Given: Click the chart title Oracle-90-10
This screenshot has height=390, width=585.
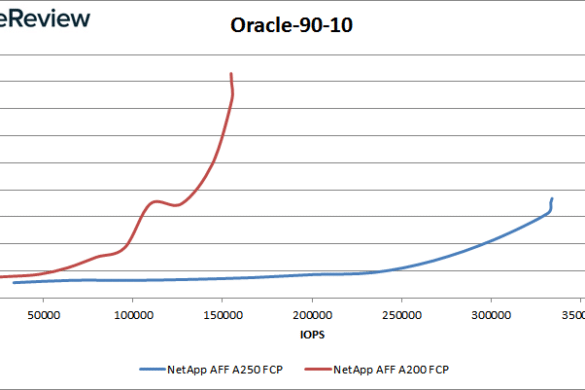Looking at the screenshot, I should [x=291, y=25].
